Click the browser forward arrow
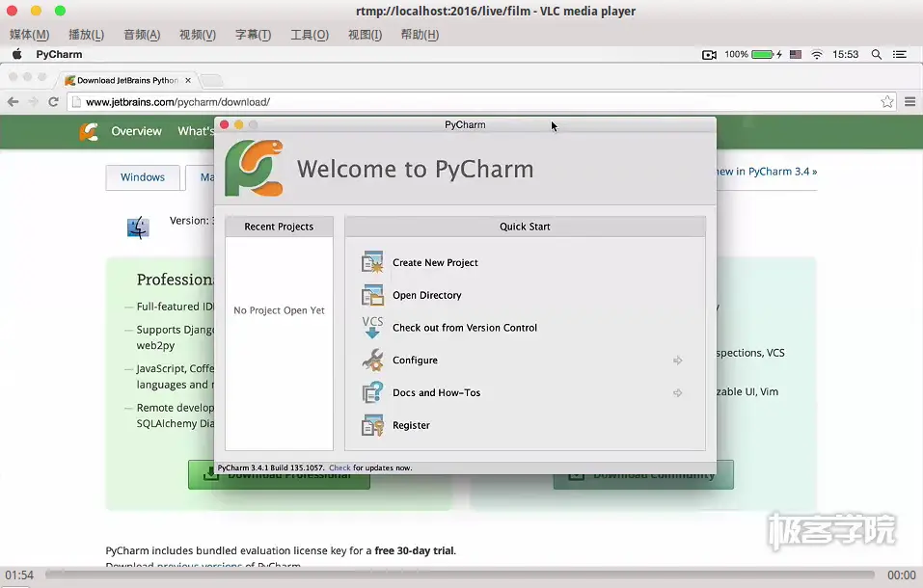Screen dimensions: 923x588 (x=34, y=102)
